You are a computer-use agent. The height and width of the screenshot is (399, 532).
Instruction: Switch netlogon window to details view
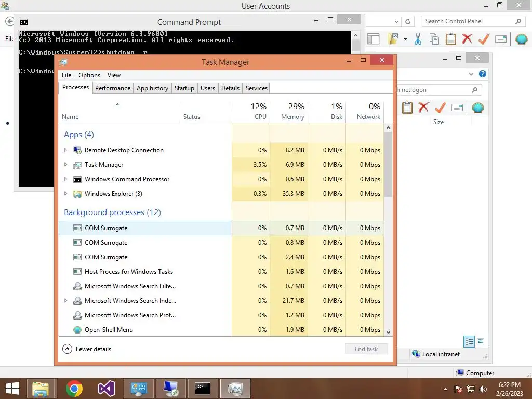pos(469,341)
